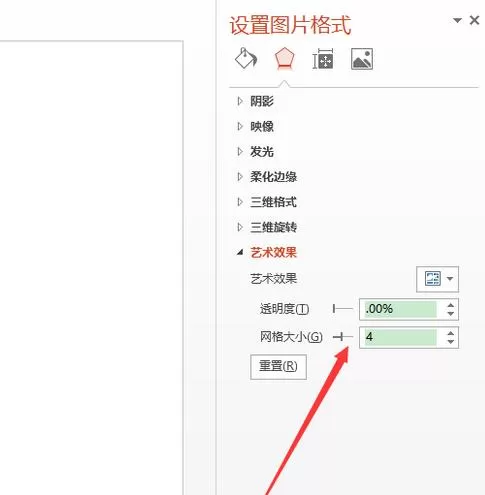Open the 艺术效果 preset gallery dropdown
Viewport: 485px width, 495px height.
[437, 279]
